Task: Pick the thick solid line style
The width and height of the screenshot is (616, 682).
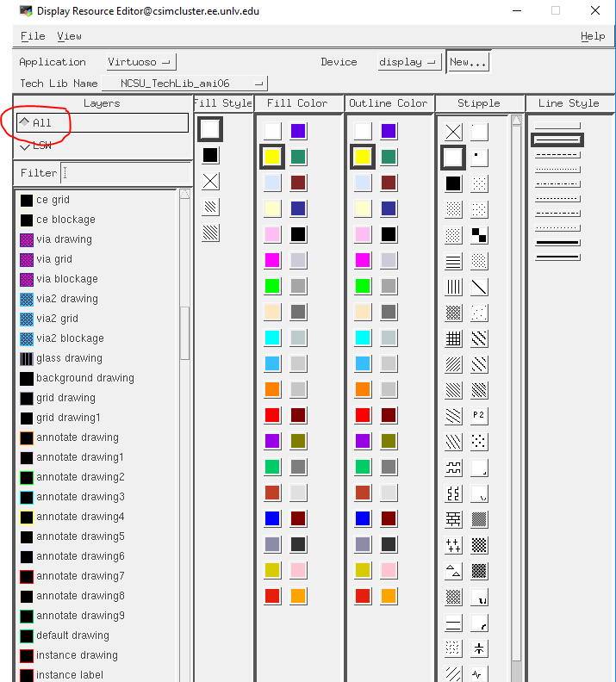Action: (557, 242)
